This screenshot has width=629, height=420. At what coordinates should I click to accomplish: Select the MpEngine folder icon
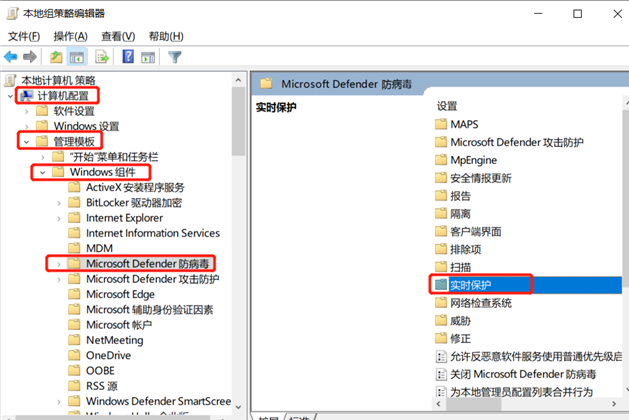441,160
